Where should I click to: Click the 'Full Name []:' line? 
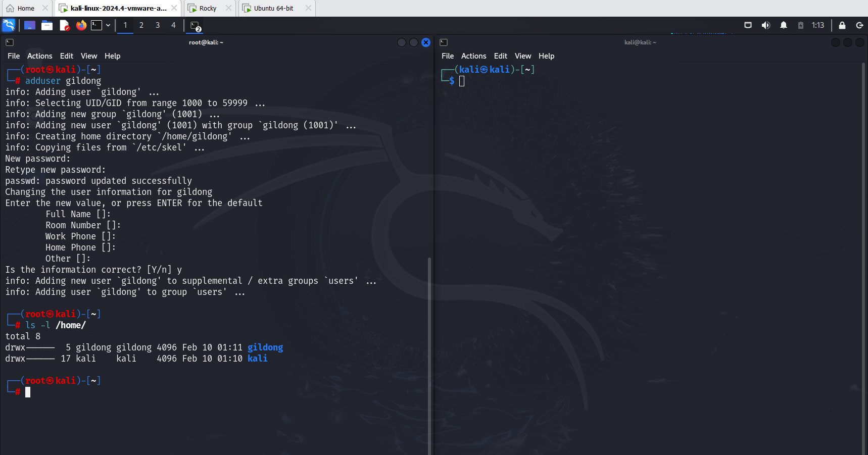(x=78, y=214)
